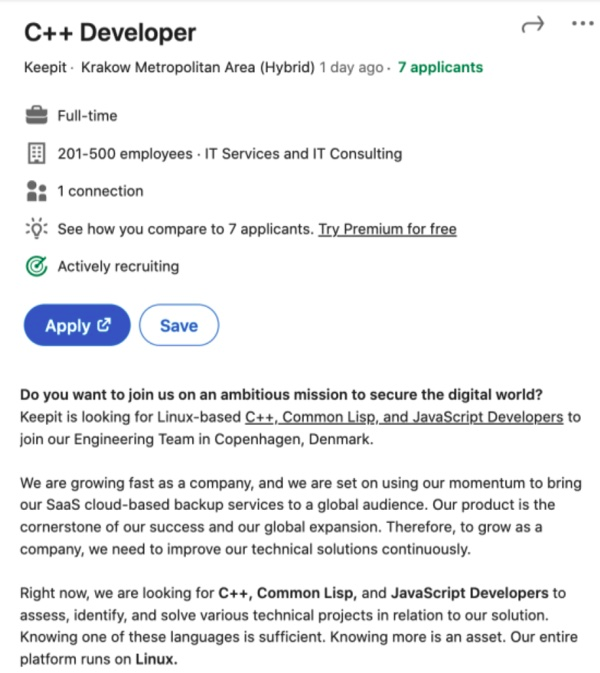Click the connections people icon

(36, 191)
